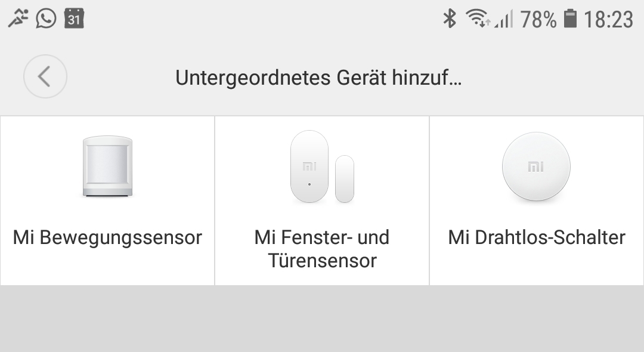This screenshot has height=352, width=644.
Task: Select the Mi Drahtlos-Schalter label
Action: (x=537, y=237)
